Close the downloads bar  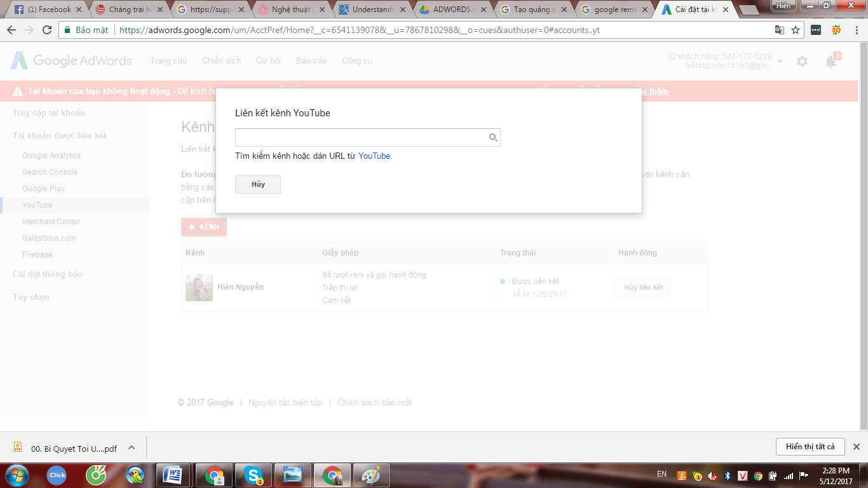coord(856,447)
